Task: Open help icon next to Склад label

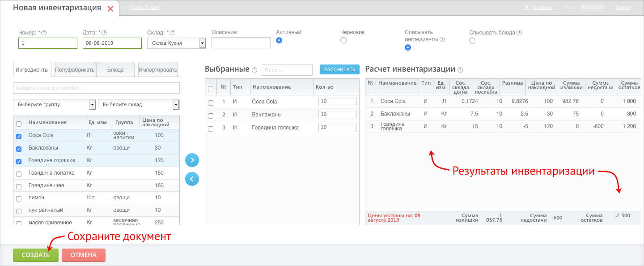Action: [x=173, y=33]
